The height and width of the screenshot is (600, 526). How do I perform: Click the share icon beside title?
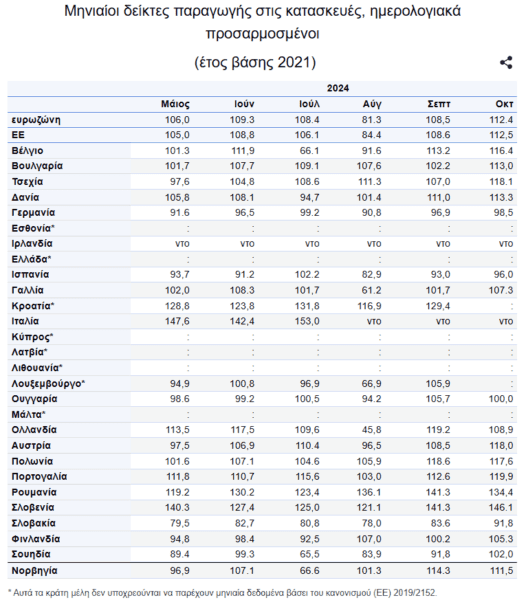click(x=506, y=63)
